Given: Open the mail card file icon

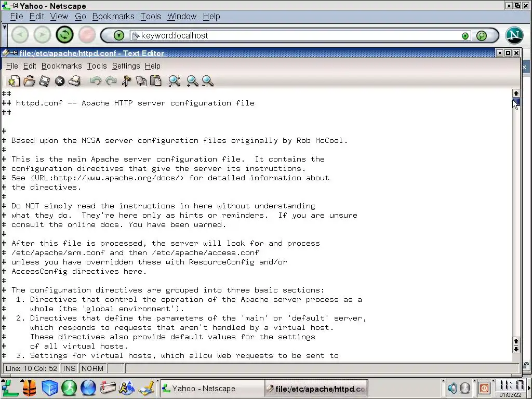Looking at the screenshot, I should (x=108, y=388).
